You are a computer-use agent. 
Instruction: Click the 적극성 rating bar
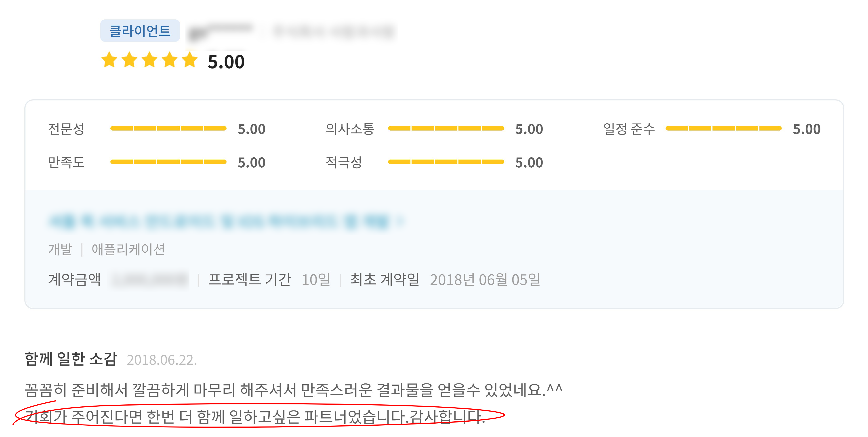pos(446,162)
